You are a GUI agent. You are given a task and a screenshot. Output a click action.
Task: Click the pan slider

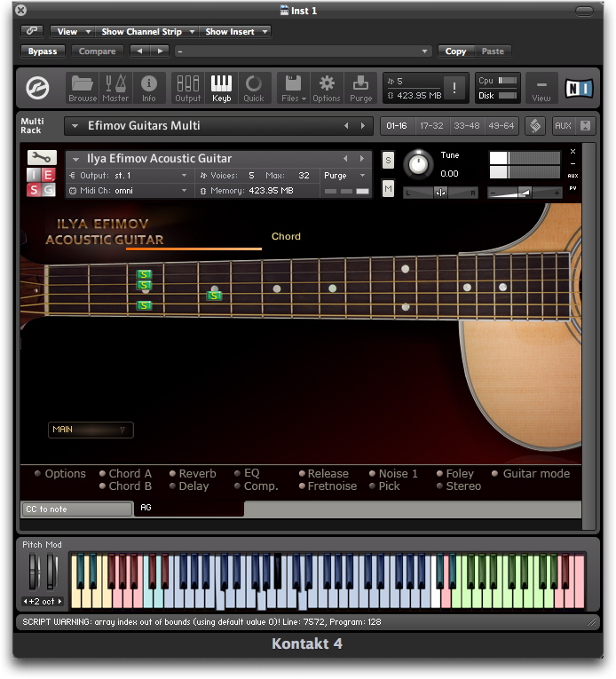[x=440, y=193]
